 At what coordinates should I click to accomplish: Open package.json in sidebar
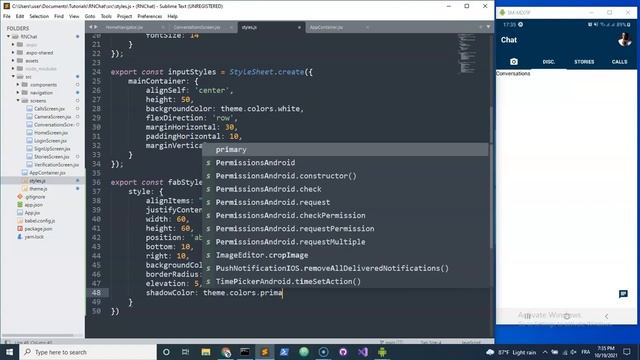click(x=38, y=229)
